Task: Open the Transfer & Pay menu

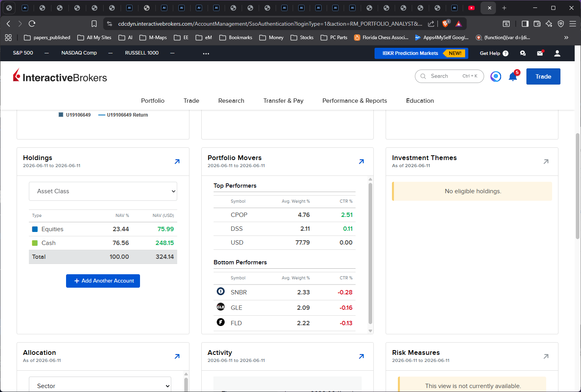Action: click(284, 101)
